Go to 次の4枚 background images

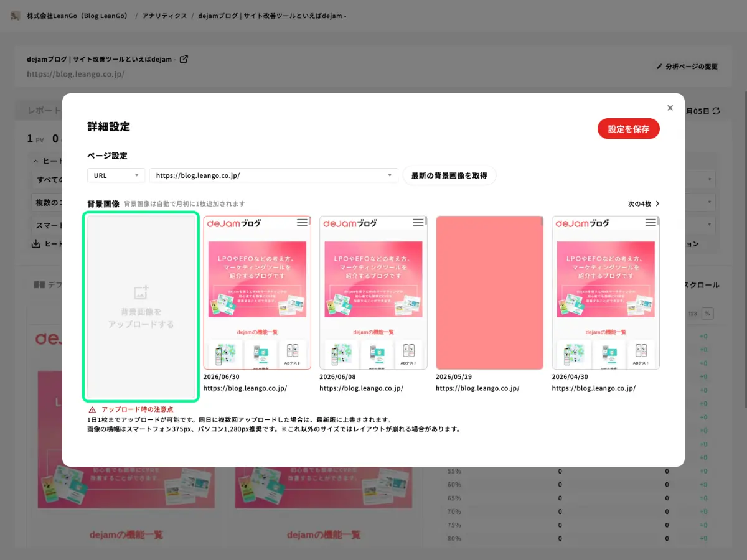[x=644, y=203]
